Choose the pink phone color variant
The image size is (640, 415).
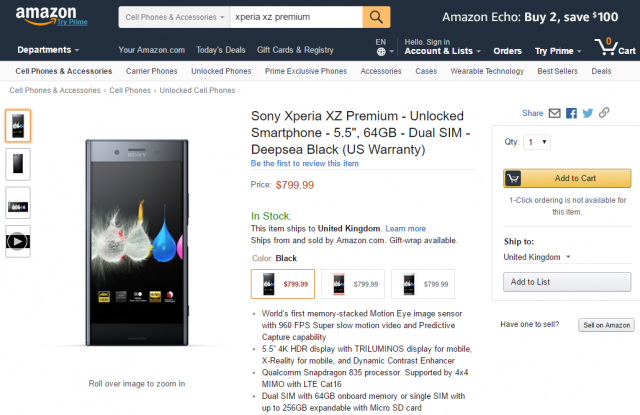353,284
